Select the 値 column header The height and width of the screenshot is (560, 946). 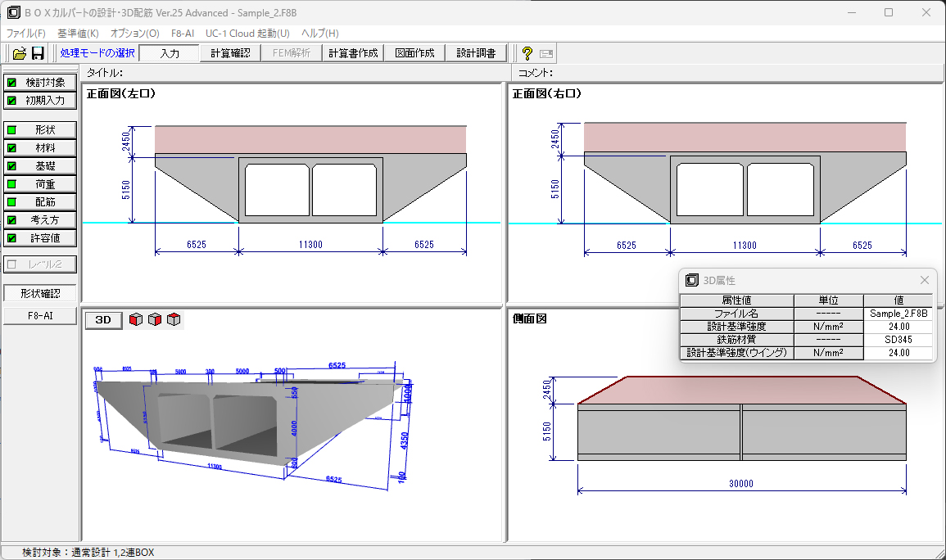(x=898, y=300)
